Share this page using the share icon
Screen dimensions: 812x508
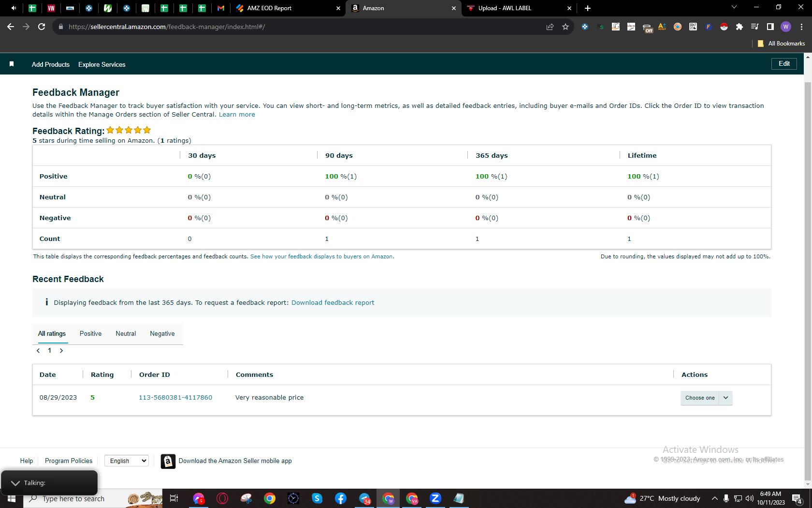[x=550, y=27]
